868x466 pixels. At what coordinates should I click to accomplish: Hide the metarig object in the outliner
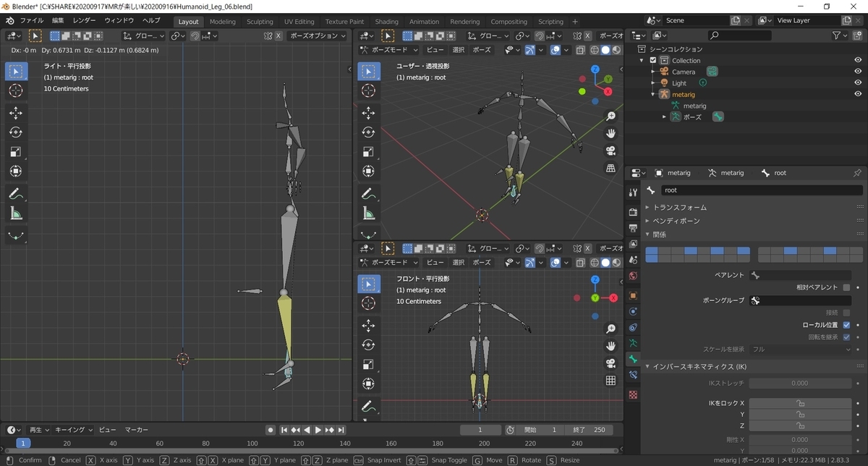click(858, 95)
